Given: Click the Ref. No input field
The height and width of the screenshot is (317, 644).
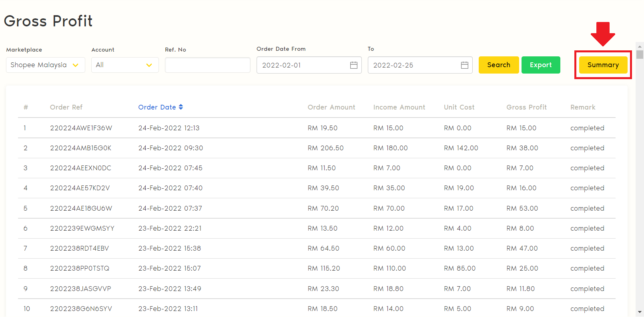Looking at the screenshot, I should pos(207,65).
